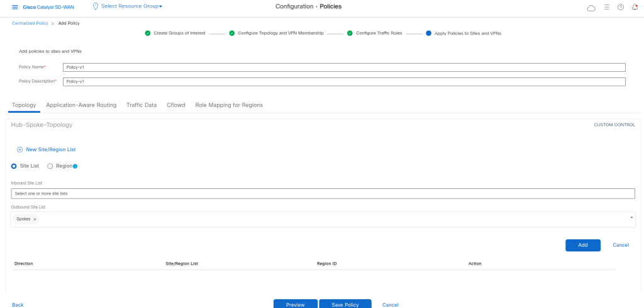The width and height of the screenshot is (644, 308).
Task: Open the task list icon
Action: pyautogui.click(x=606, y=7)
